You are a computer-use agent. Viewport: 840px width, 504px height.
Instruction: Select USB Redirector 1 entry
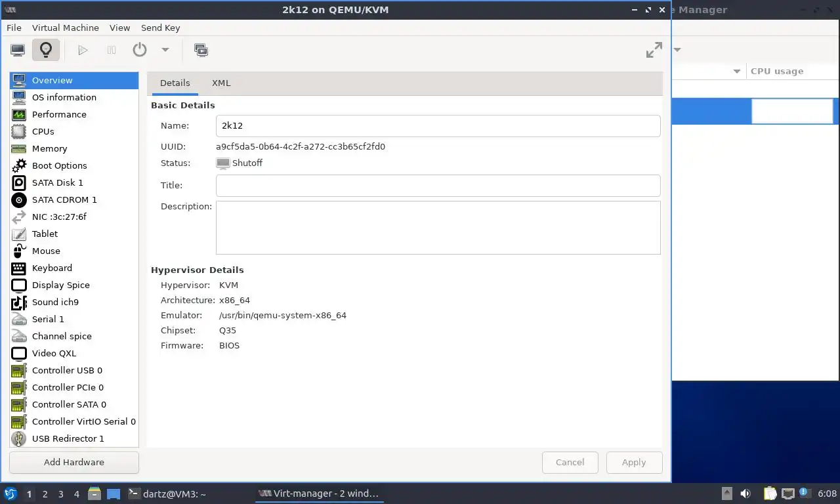pos(74,438)
